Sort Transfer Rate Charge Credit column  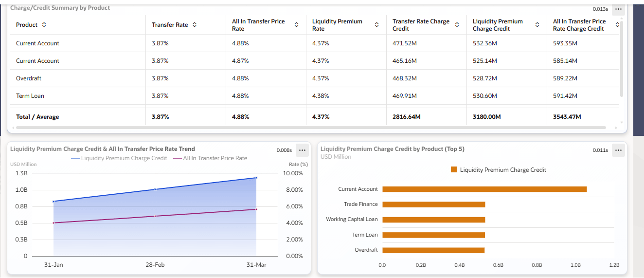pos(457,25)
